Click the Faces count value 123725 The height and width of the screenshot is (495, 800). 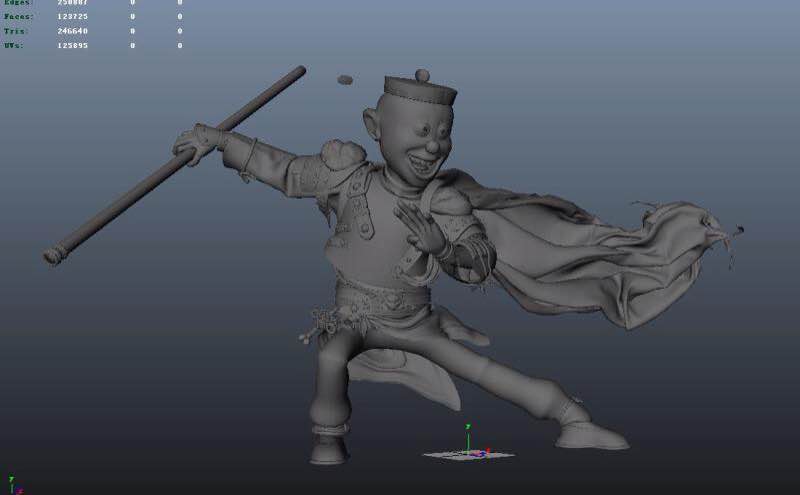pos(72,16)
